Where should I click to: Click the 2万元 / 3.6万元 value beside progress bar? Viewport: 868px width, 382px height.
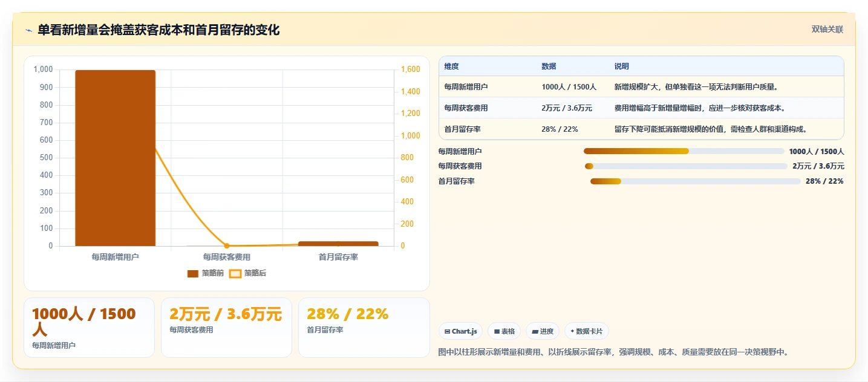coord(818,166)
